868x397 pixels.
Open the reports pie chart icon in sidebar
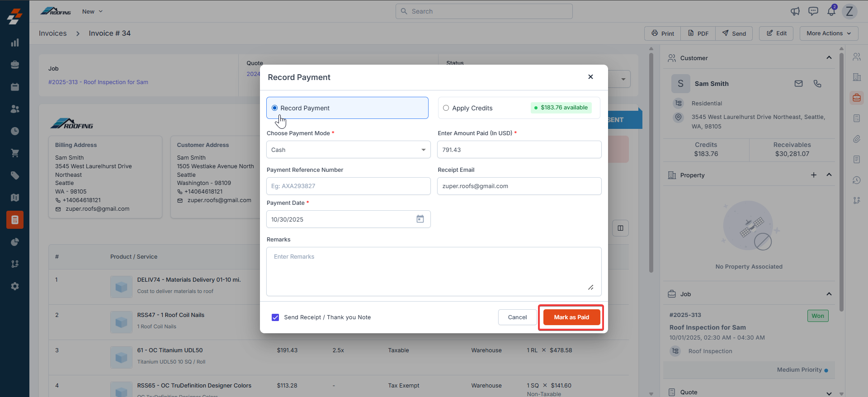(x=15, y=242)
